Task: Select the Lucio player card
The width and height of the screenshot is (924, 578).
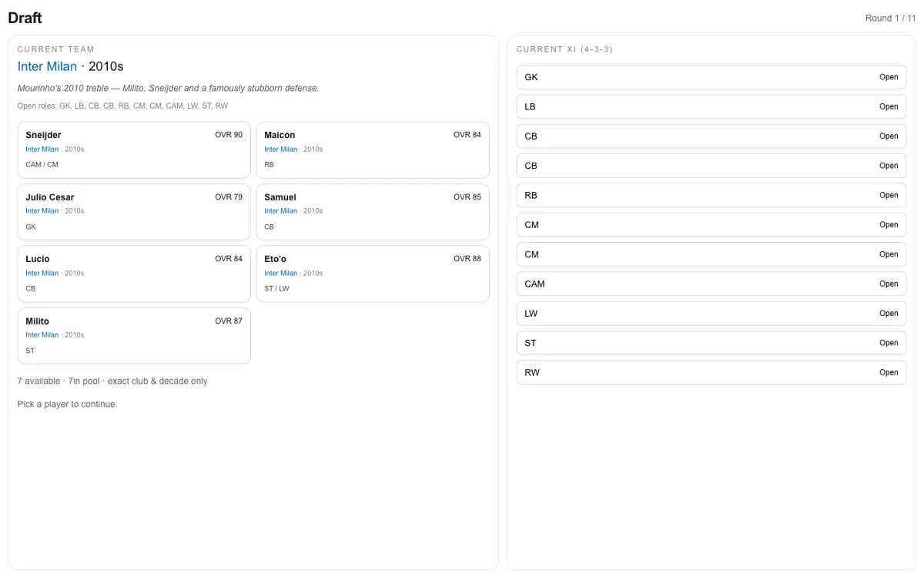Action: click(134, 274)
